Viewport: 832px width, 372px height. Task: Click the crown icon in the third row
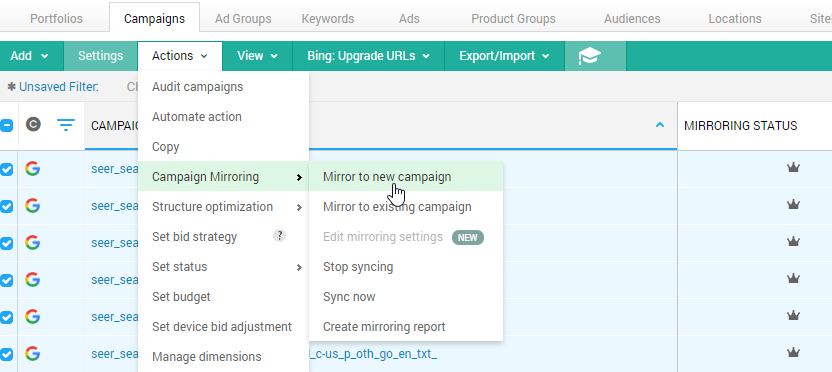pos(793,241)
